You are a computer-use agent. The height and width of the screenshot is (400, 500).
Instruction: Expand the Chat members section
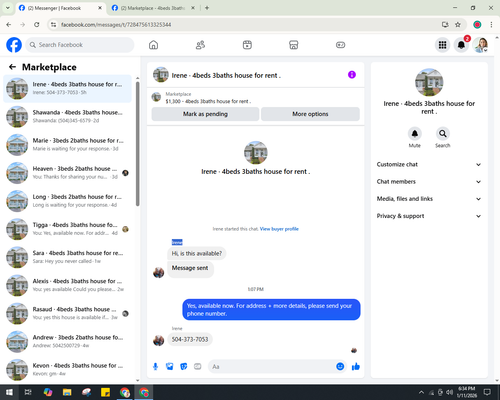429,182
